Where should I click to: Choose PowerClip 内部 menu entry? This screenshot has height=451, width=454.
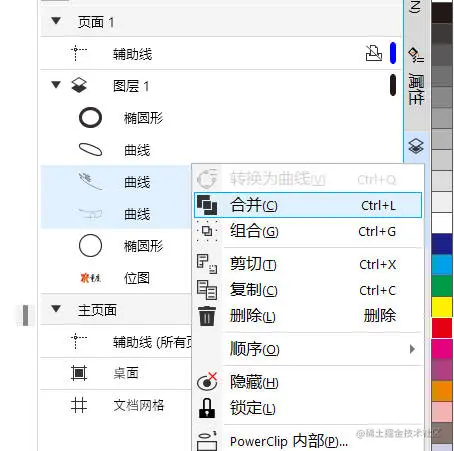point(308,441)
